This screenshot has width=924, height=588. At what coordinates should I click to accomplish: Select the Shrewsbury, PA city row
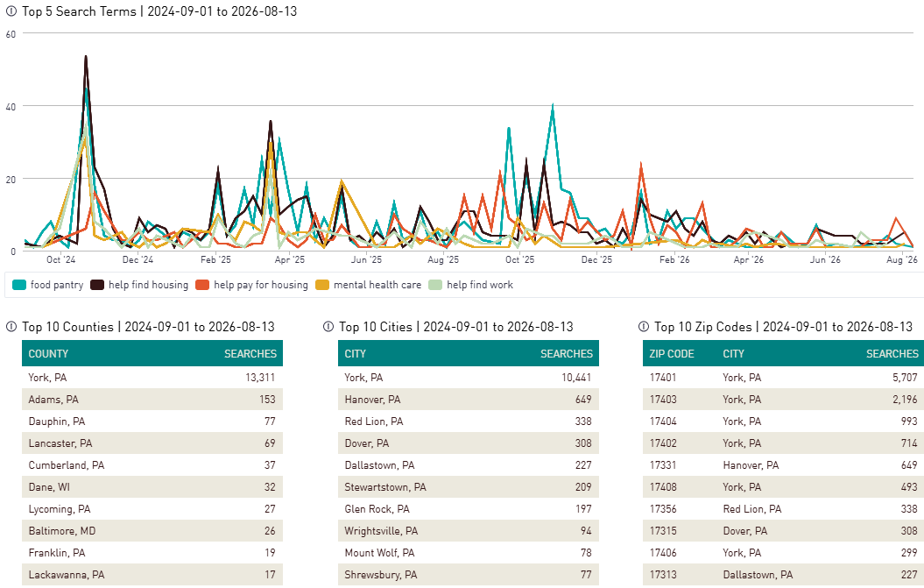pyautogui.click(x=469, y=575)
